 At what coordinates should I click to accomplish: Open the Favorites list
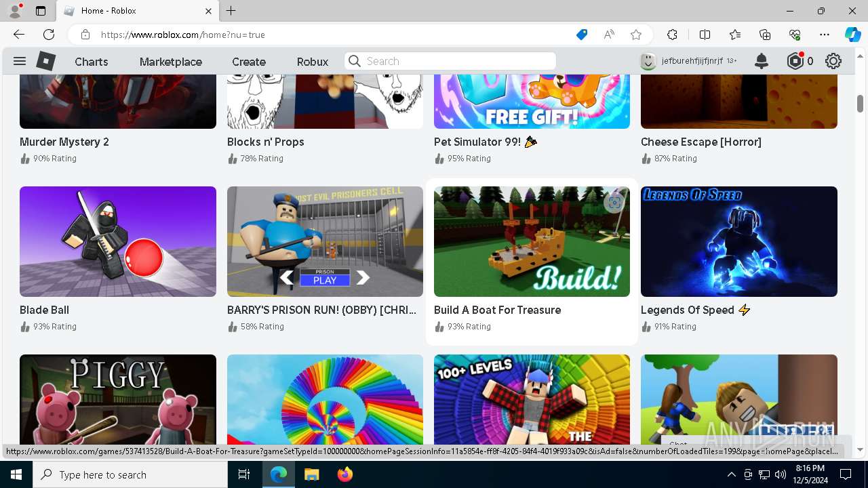click(735, 35)
